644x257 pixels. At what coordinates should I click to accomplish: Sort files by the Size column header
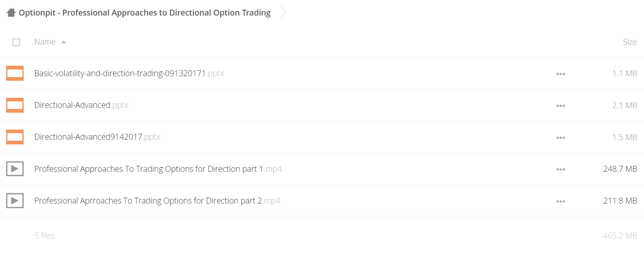630,42
